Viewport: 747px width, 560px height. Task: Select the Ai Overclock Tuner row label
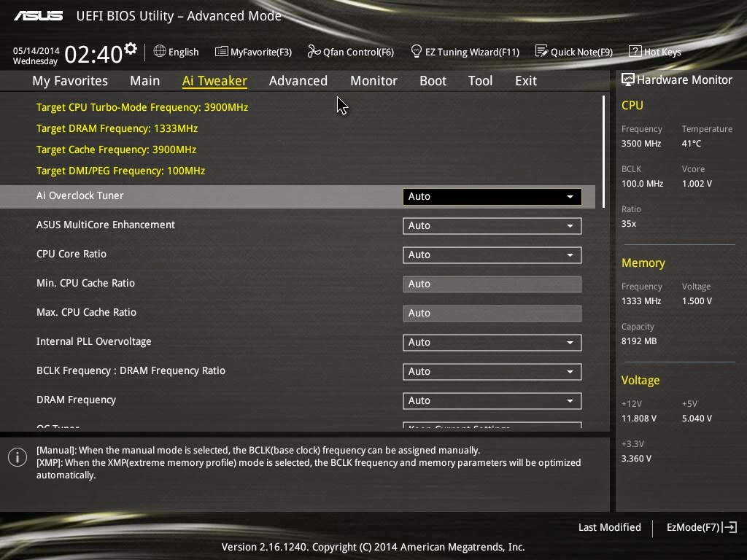pos(80,195)
